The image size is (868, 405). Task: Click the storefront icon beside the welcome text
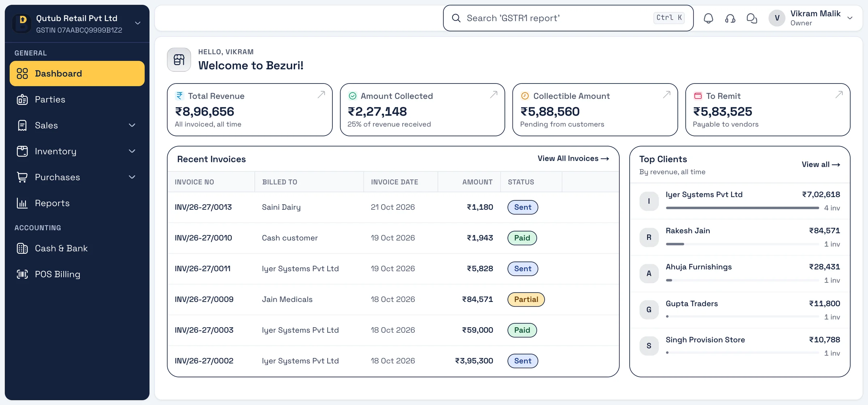coord(179,60)
